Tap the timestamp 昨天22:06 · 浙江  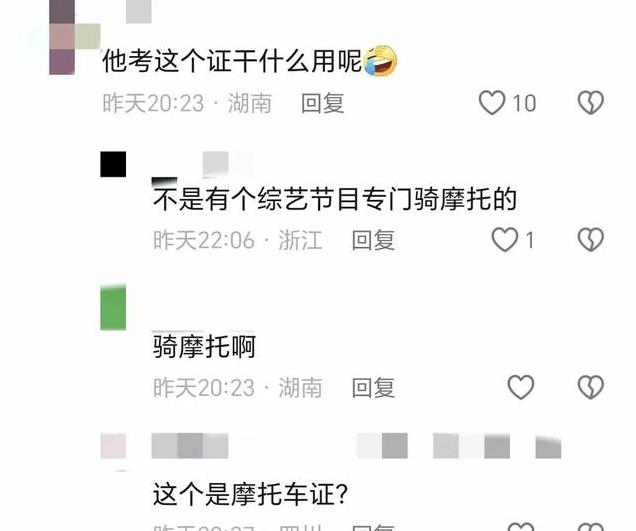(238, 240)
